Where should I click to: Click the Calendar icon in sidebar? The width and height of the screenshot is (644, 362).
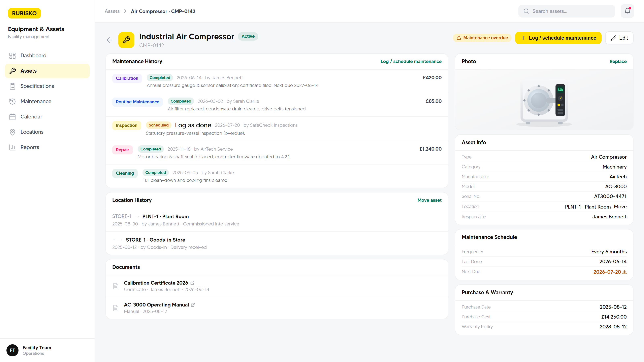pyautogui.click(x=12, y=117)
